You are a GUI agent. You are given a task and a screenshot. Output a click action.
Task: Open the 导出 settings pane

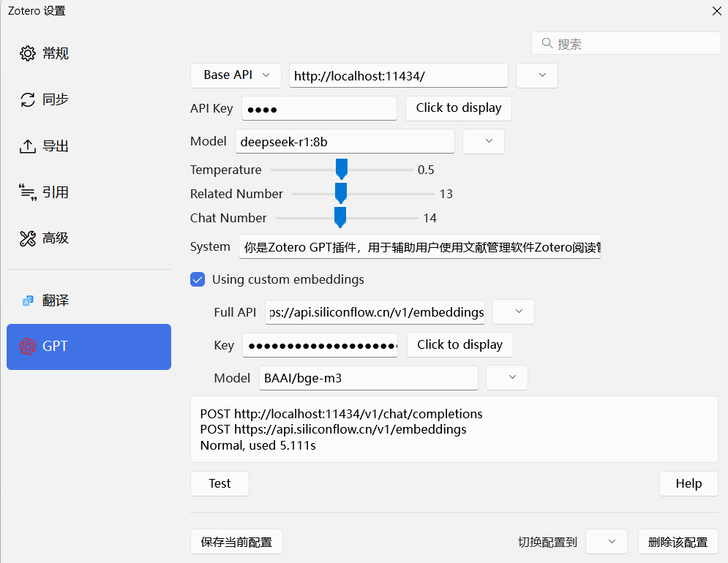89,146
